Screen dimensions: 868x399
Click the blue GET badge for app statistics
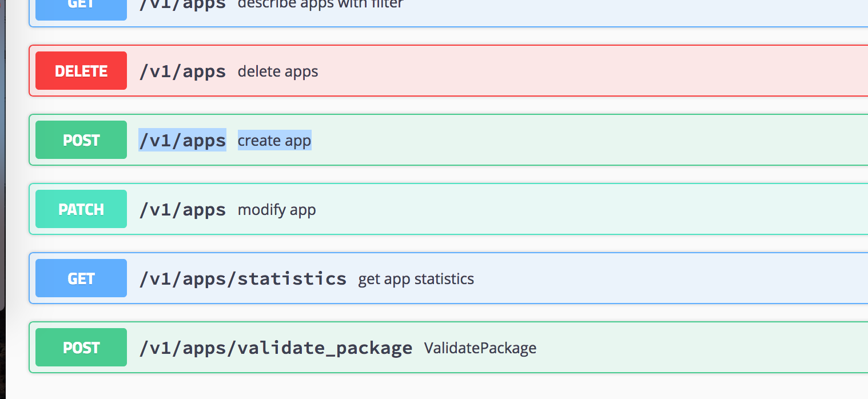click(81, 278)
